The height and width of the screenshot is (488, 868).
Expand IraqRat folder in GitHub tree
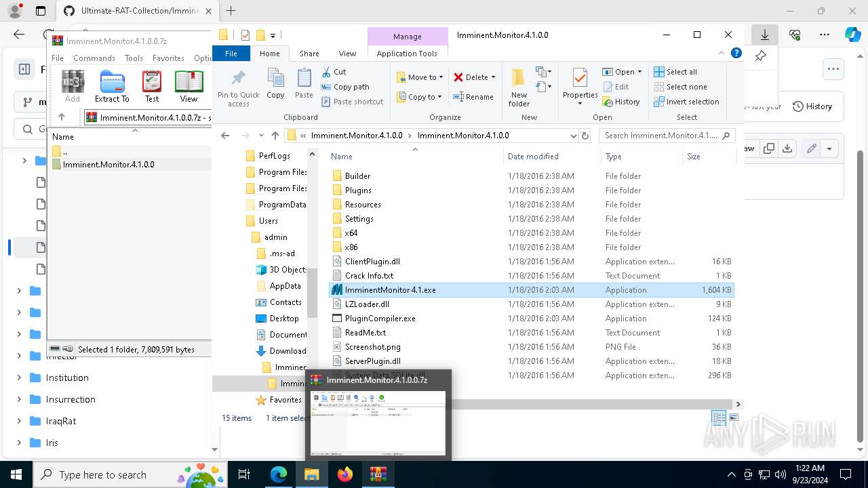tap(19, 421)
